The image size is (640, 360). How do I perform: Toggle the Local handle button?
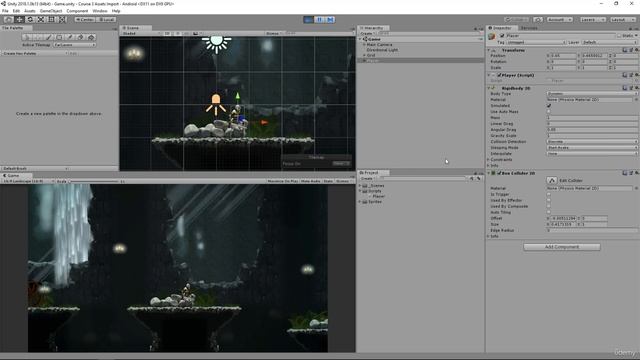pos(106,20)
